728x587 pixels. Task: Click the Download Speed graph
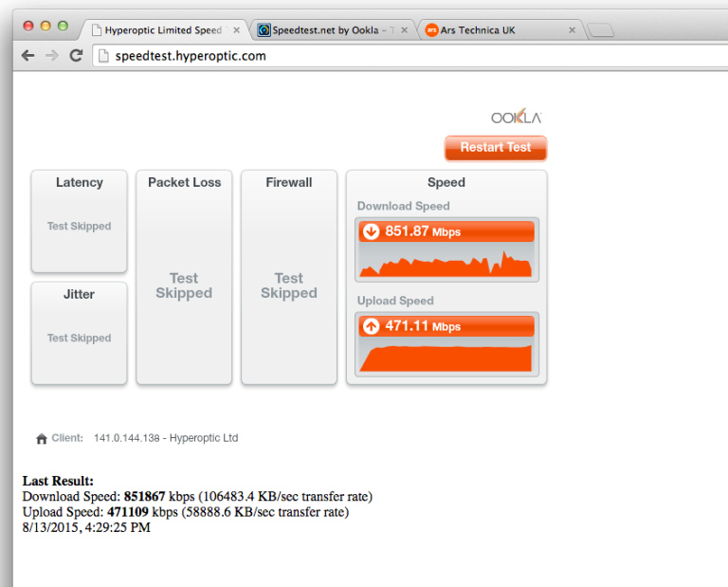tap(446, 262)
